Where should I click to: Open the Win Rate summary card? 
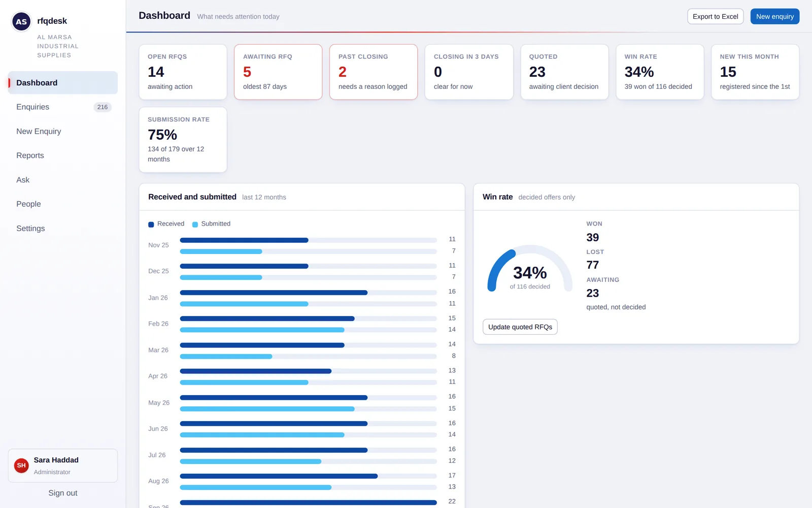click(660, 72)
